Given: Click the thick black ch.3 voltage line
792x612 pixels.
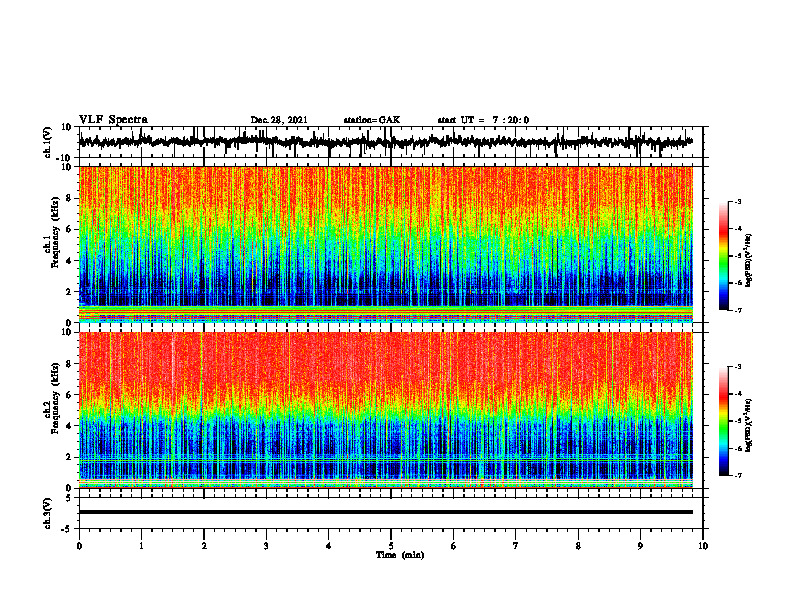Looking at the screenshot, I should (386, 512).
